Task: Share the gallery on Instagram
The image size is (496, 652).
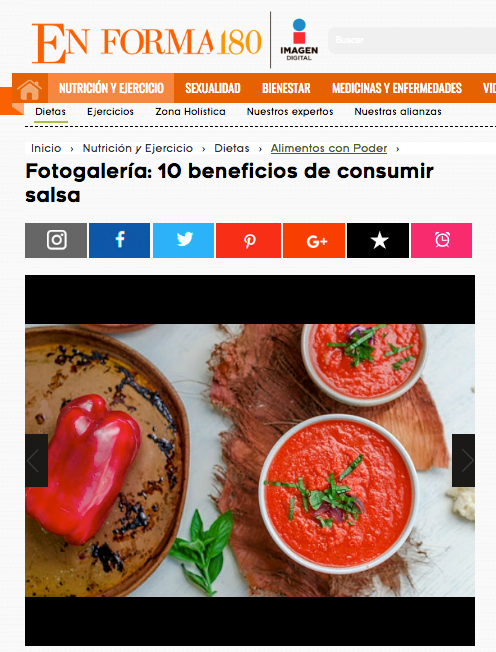Action: click(56, 240)
